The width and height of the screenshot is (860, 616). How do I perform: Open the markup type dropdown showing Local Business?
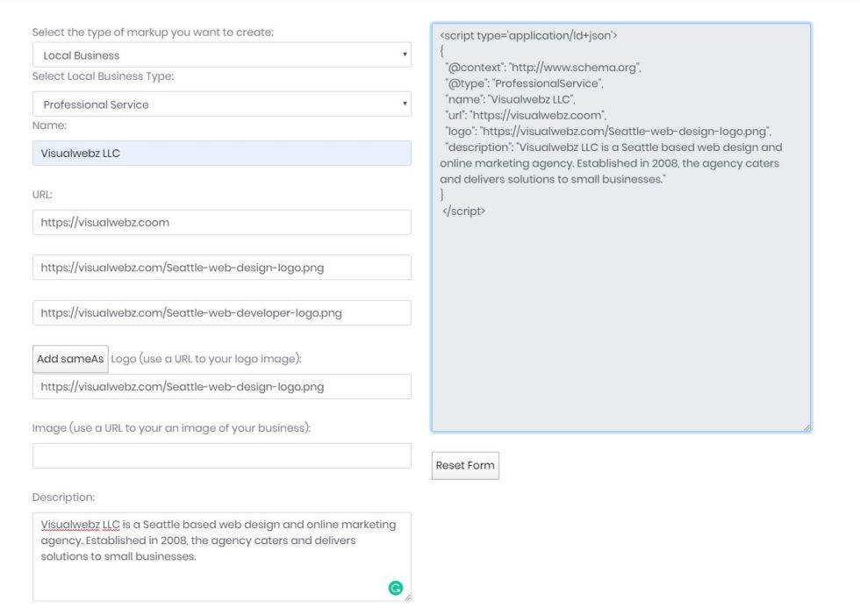(x=221, y=55)
